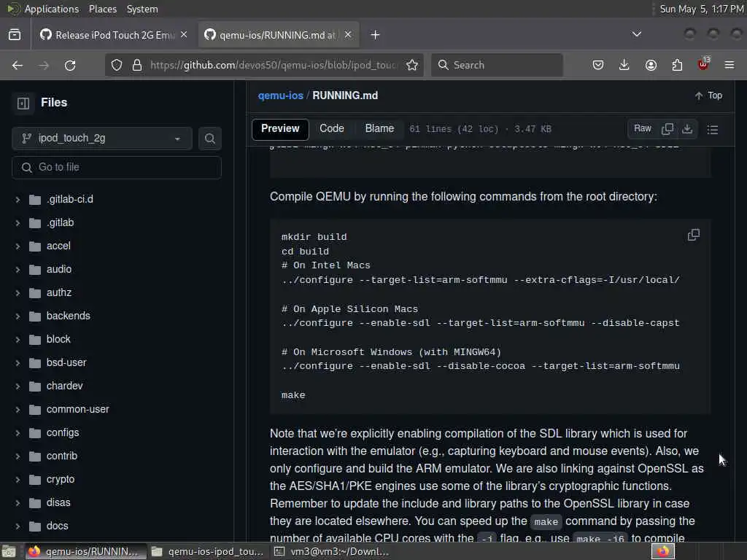This screenshot has height=560, width=747.
Task: Focus the Go to file input
Action: point(116,168)
